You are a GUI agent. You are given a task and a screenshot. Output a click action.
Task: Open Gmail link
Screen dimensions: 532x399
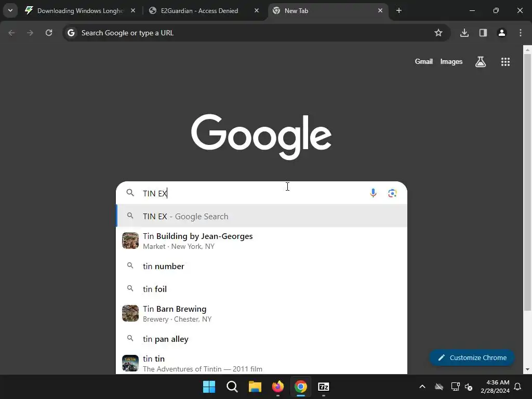pyautogui.click(x=424, y=61)
